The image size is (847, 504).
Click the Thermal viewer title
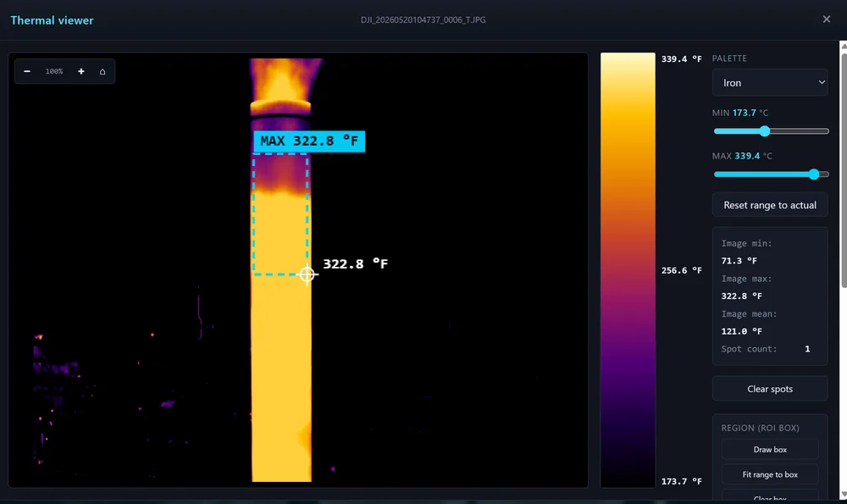point(52,20)
